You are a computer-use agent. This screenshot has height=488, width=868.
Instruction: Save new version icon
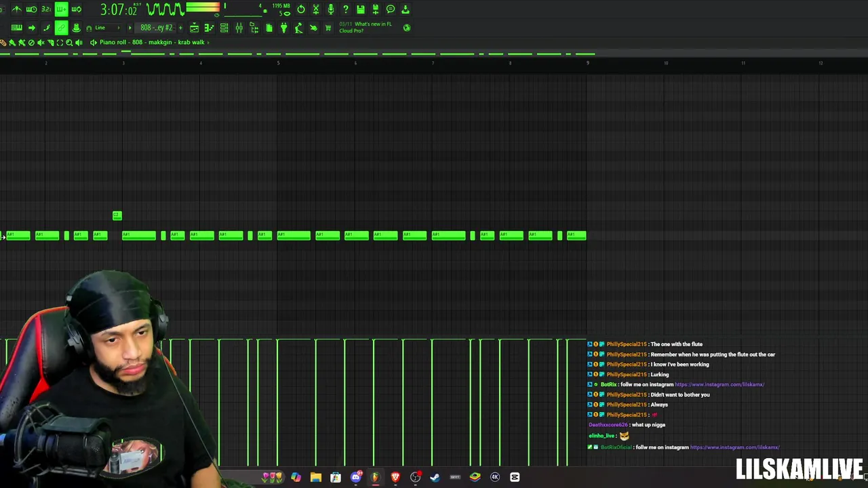click(x=376, y=9)
